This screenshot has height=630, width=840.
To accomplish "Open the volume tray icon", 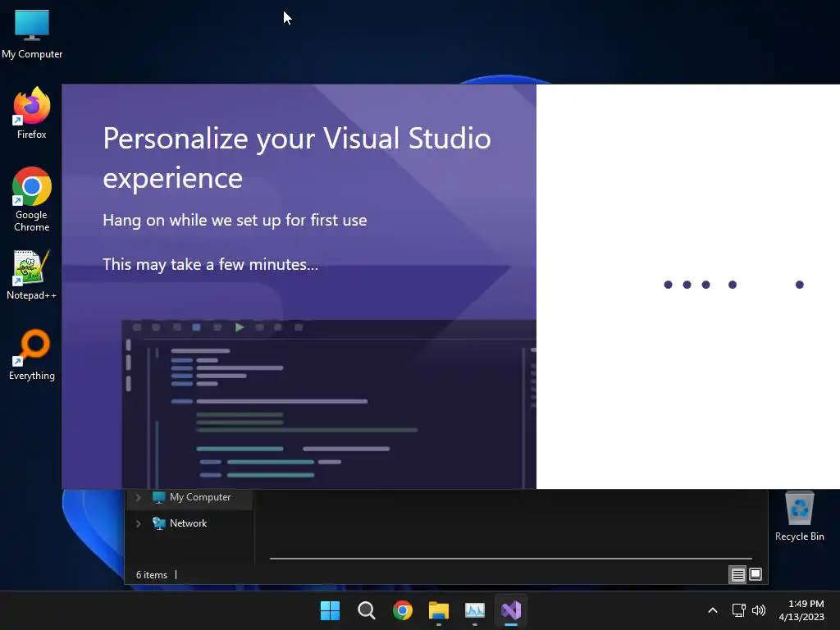I will point(759,610).
